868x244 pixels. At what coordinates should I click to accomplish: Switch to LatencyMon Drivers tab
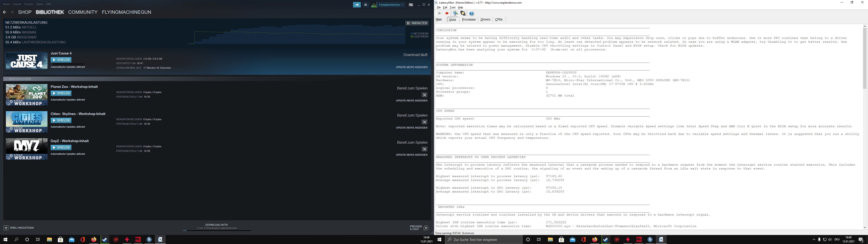click(x=486, y=20)
